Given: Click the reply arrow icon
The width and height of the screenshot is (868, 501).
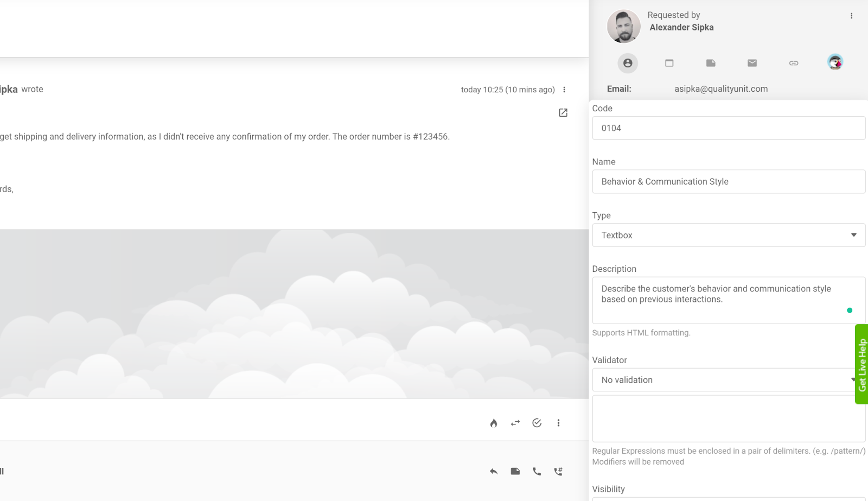Looking at the screenshot, I should pos(493,471).
